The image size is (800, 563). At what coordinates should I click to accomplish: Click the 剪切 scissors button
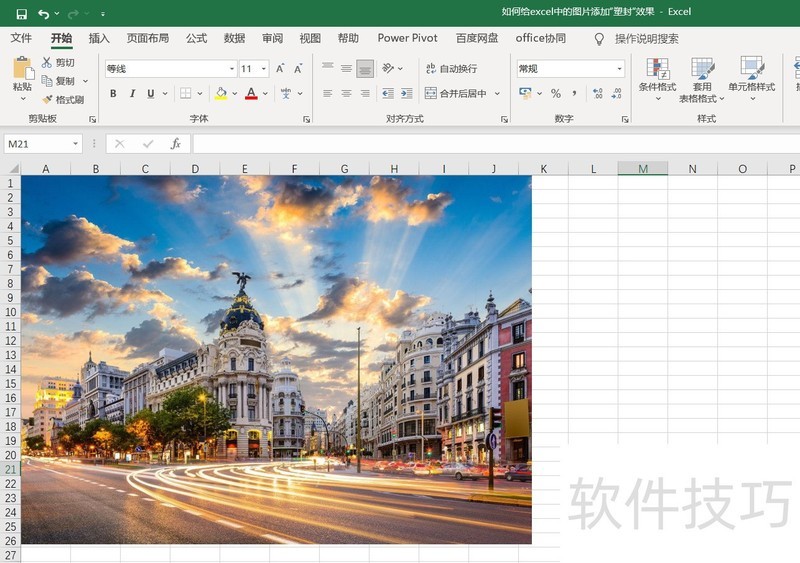58,62
